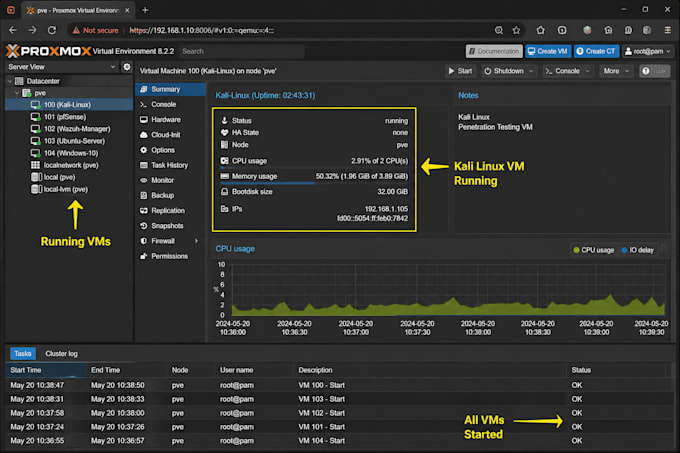Switch to the Cluster log tab
This screenshot has height=453, width=680.
tap(62, 353)
